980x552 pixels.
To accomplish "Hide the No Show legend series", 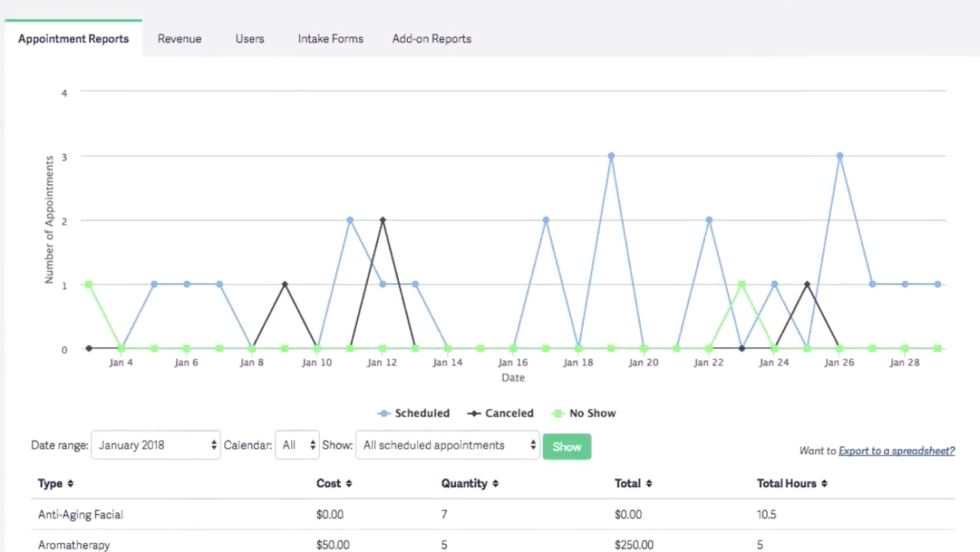I will (583, 413).
